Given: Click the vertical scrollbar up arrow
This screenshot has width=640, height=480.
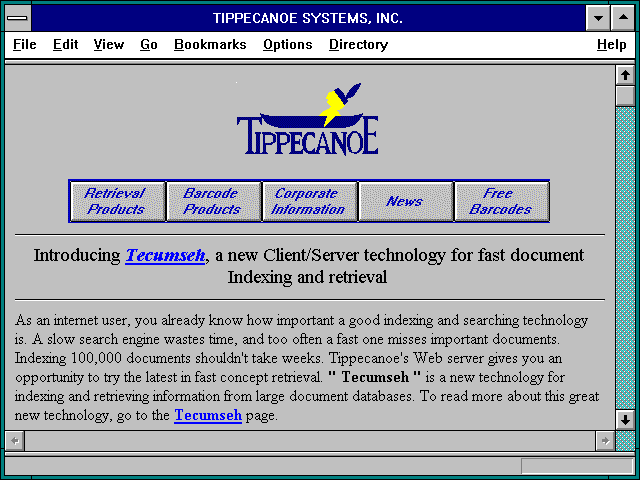Looking at the screenshot, I should (x=625, y=75).
